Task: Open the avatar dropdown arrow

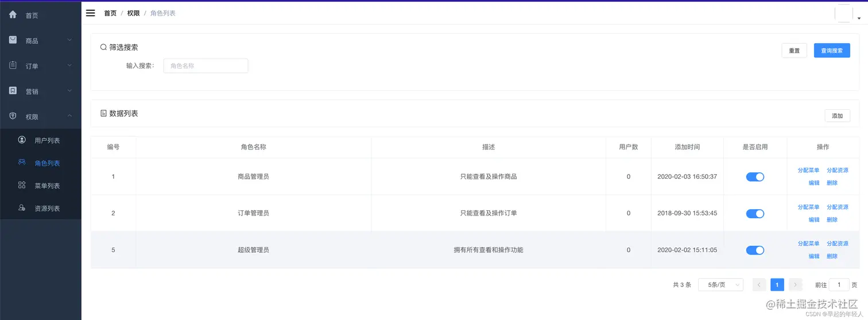Action: (859, 18)
